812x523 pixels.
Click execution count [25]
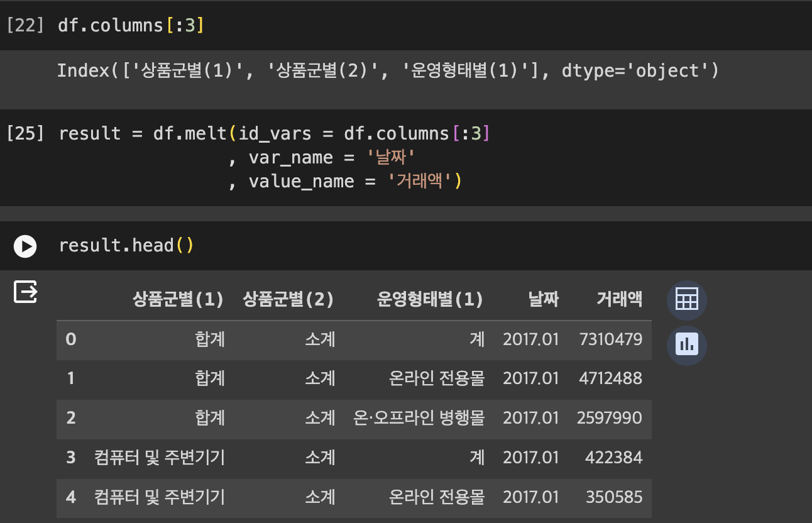coord(25,133)
